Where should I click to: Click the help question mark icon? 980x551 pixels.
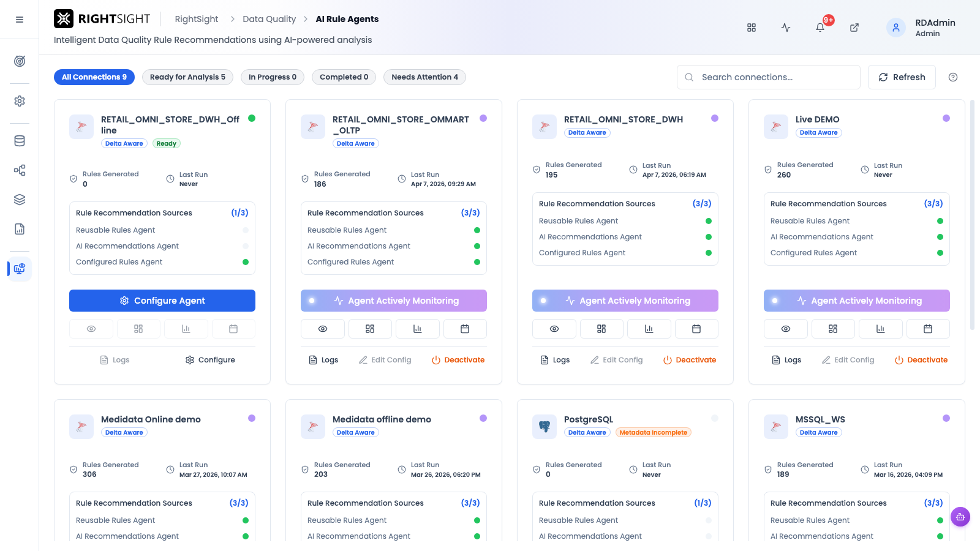pyautogui.click(x=953, y=77)
